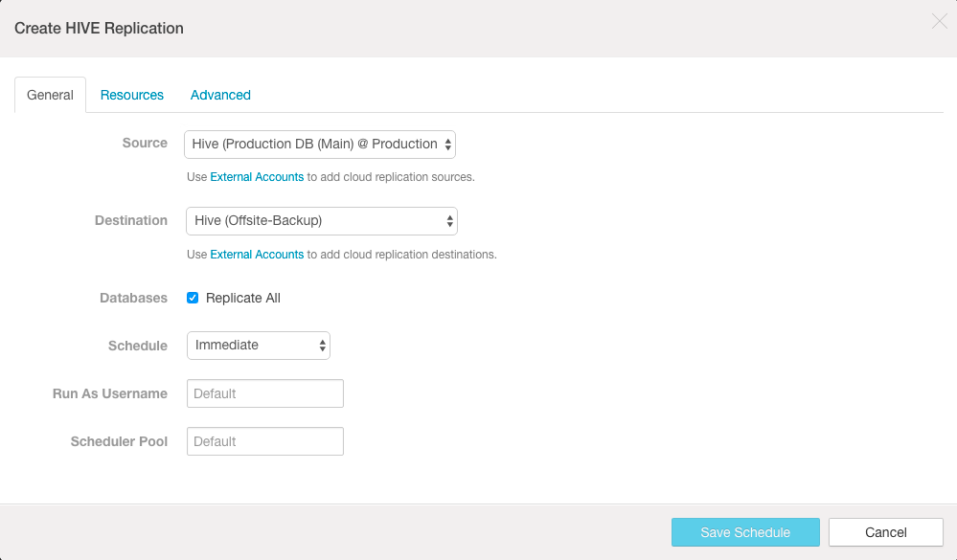
Task: Follow External Accounts link for replication sources
Action: pos(257,177)
